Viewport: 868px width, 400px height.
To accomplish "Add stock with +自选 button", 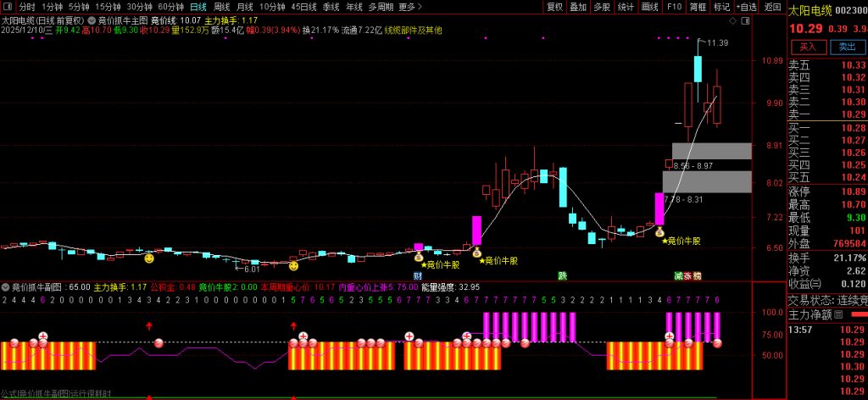I will pos(747,7).
